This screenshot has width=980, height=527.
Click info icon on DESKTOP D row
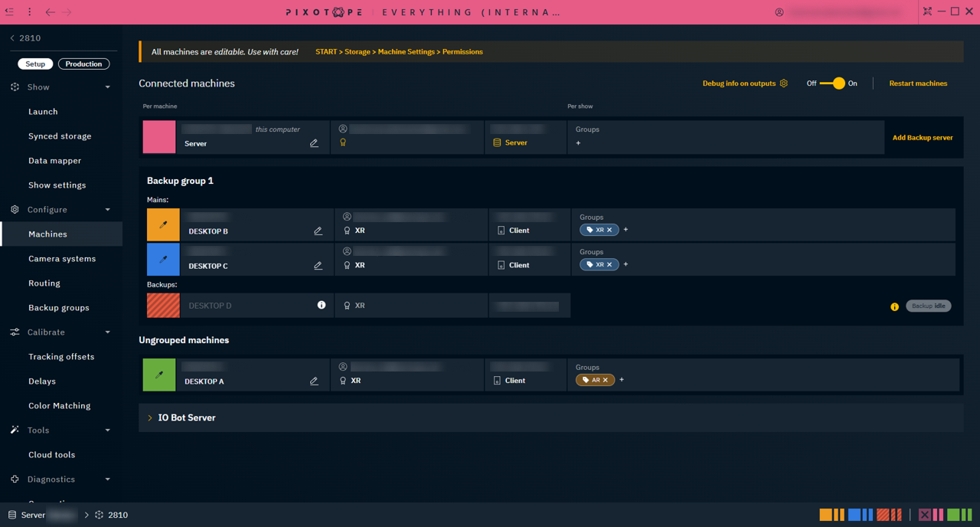pyautogui.click(x=322, y=305)
